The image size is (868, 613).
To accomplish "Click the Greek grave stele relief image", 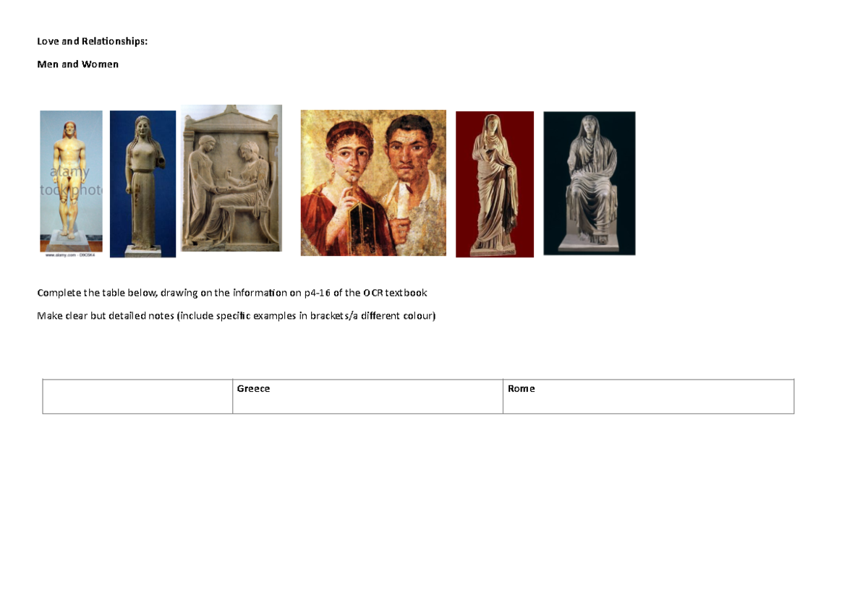I will (x=231, y=179).
